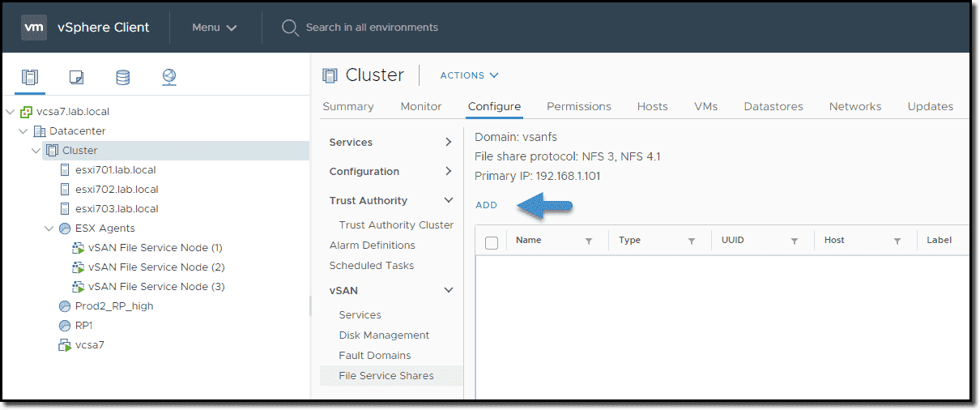The image size is (980, 410).
Task: Click the VM icon of vSAN File Service Node (3)
Action: point(79,287)
